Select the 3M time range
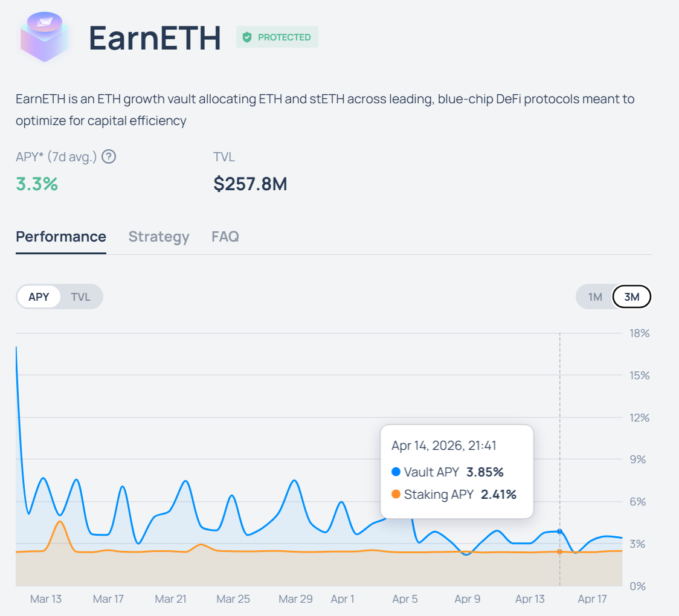 (x=631, y=297)
